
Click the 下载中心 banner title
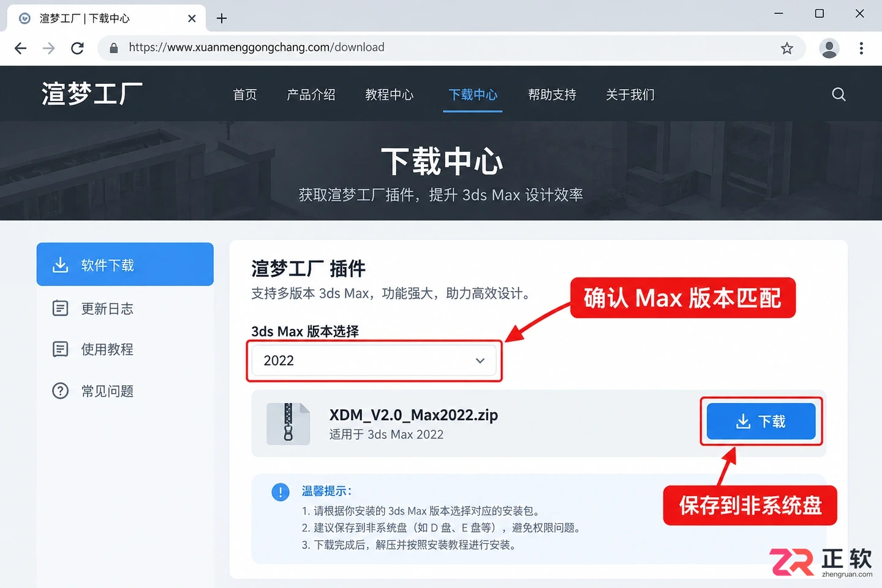tap(442, 162)
